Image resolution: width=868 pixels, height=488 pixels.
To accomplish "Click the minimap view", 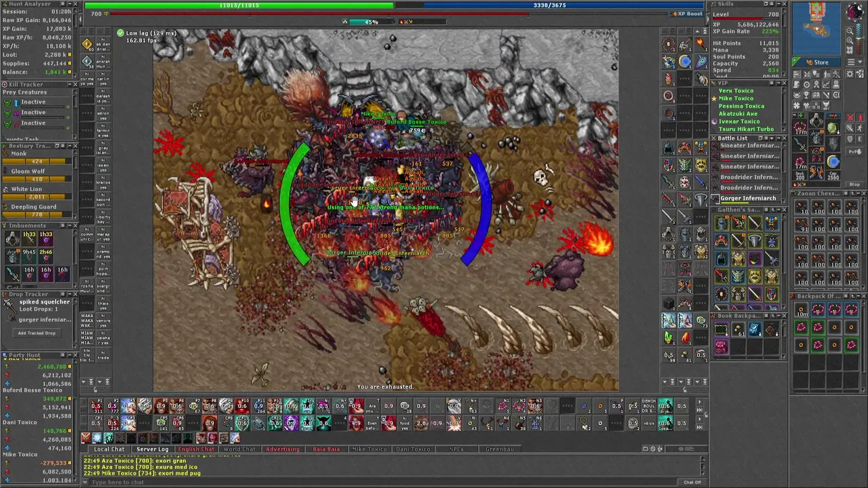I will pyautogui.click(x=816, y=28).
